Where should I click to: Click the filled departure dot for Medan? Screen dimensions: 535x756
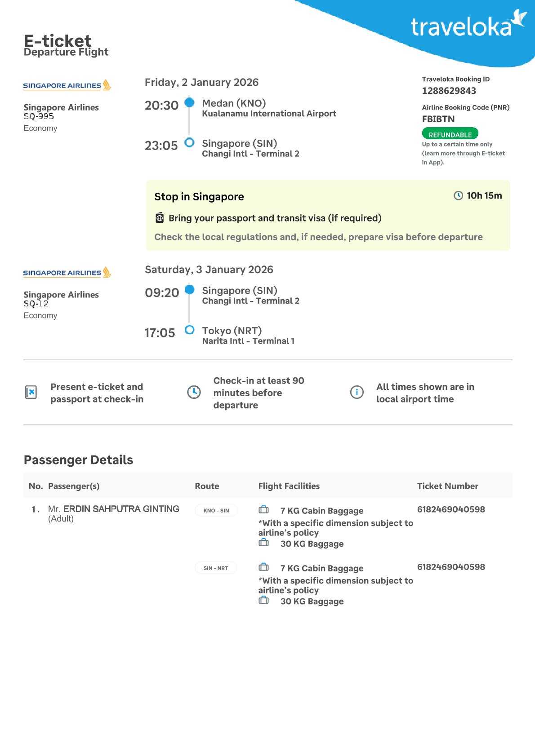click(190, 102)
